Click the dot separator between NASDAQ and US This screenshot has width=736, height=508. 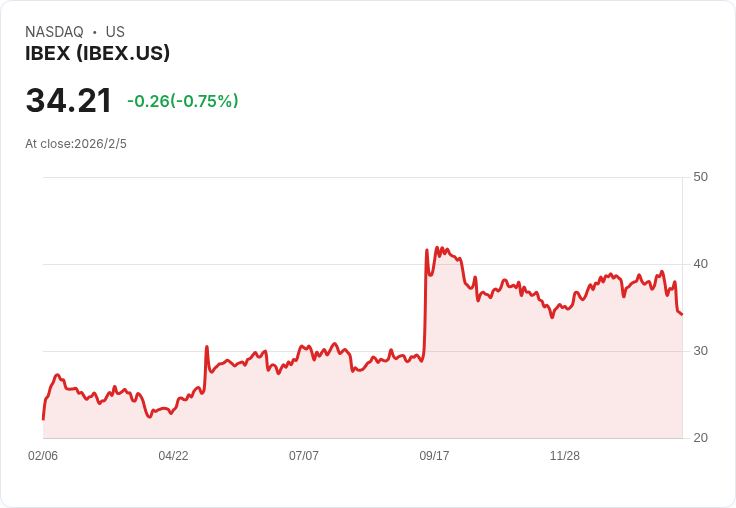pos(94,32)
